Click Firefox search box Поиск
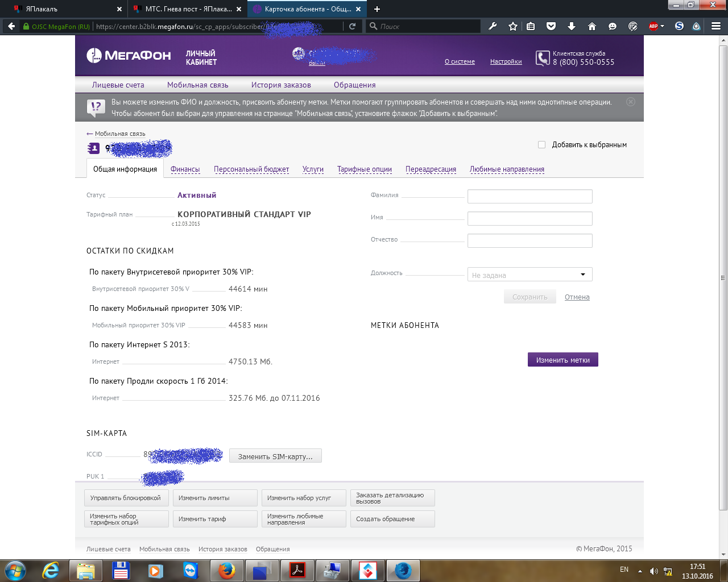This screenshot has height=582, width=728. click(x=423, y=26)
